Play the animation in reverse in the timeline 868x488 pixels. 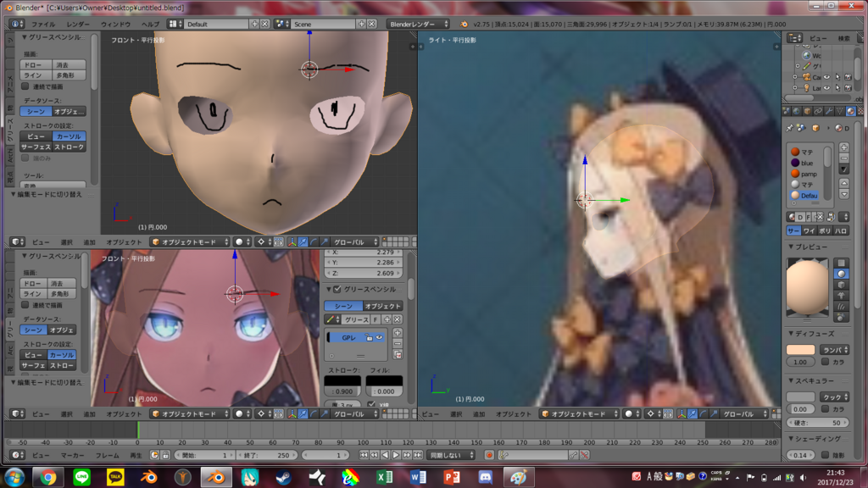(386, 455)
